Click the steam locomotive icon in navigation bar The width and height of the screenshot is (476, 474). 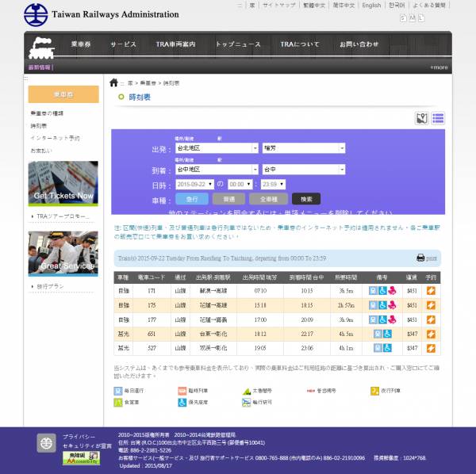tap(41, 48)
